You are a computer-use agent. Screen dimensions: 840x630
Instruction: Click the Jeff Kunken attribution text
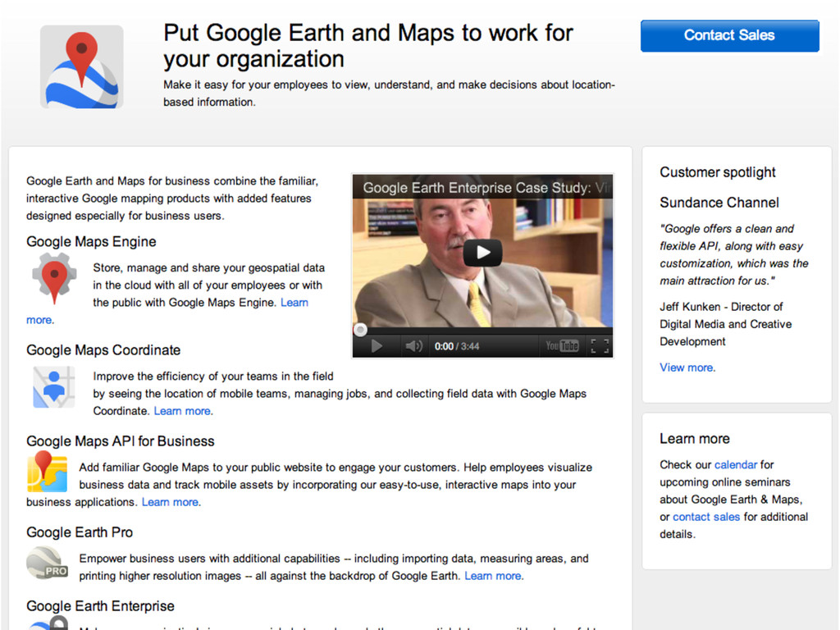point(725,324)
